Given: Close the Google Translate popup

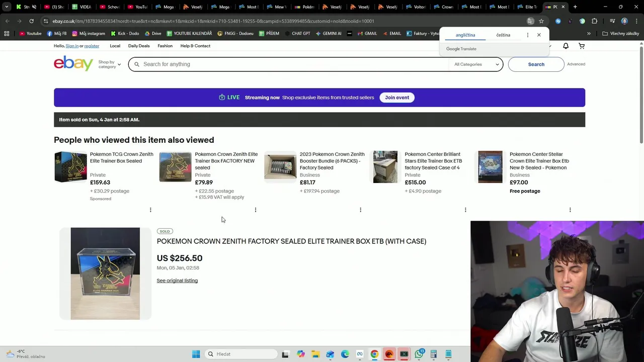Looking at the screenshot, I should click(x=539, y=35).
